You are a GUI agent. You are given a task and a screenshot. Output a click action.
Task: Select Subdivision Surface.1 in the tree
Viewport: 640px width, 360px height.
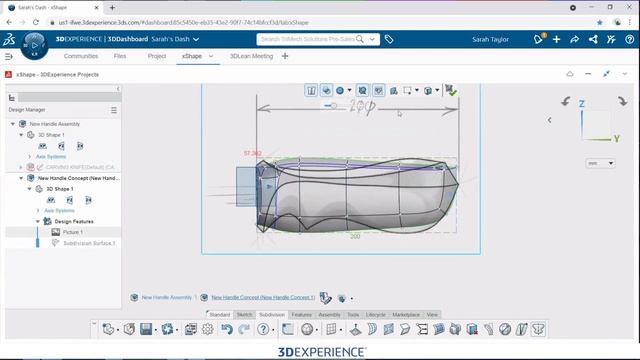(x=89, y=243)
